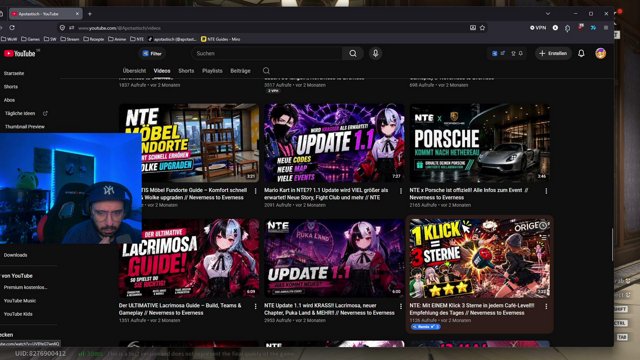Image resolution: width=640 pixels, height=360 pixels.
Task: Click the page vertical scrollbar
Action: [x=612, y=245]
